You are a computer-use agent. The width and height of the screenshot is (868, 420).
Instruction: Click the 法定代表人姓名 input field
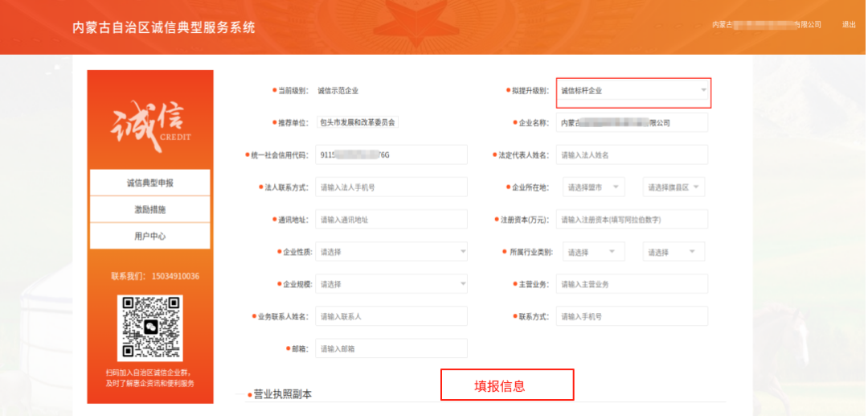[x=632, y=154]
